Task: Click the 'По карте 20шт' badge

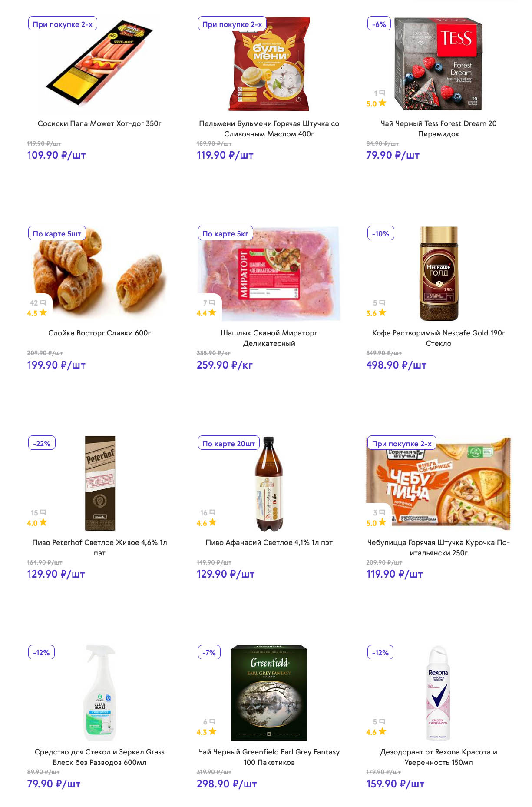Action: tap(228, 444)
